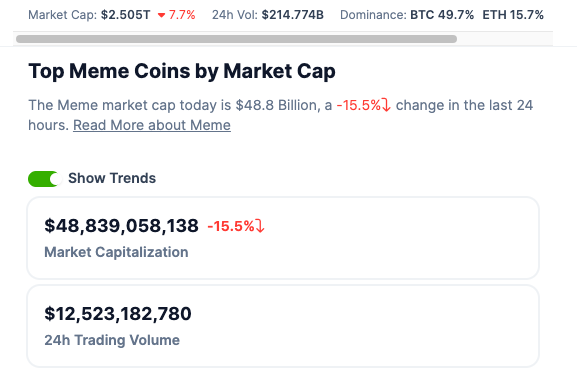Click the Top Meme Coins by Market Cap heading
Image resolution: width=577 pixels, height=370 pixels.
[182, 71]
